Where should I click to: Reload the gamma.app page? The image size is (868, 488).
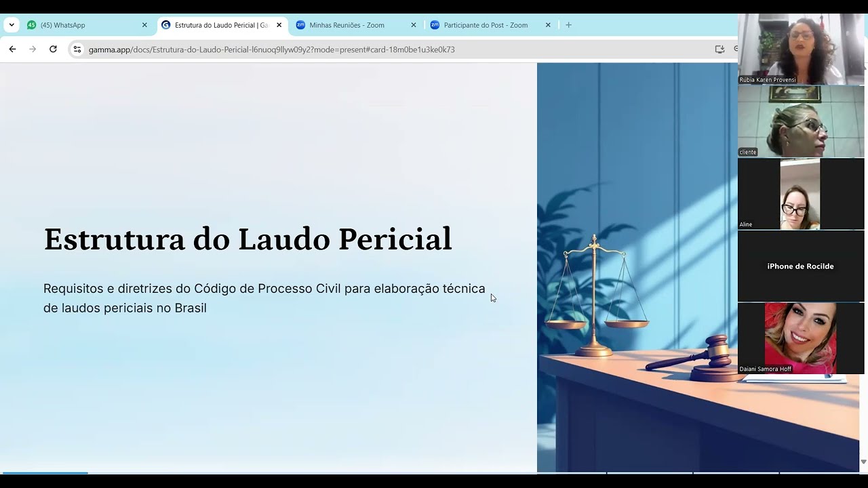(53, 49)
